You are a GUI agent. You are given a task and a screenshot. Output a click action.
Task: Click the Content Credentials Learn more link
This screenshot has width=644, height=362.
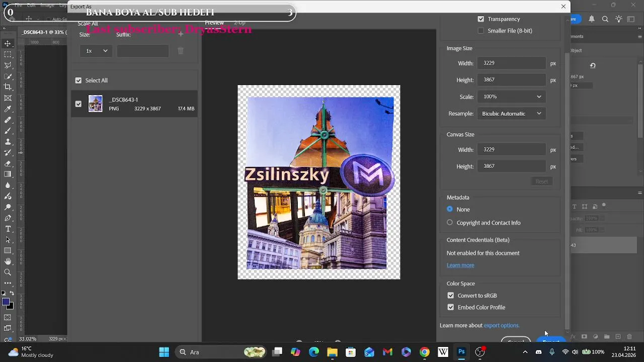[x=460, y=265]
